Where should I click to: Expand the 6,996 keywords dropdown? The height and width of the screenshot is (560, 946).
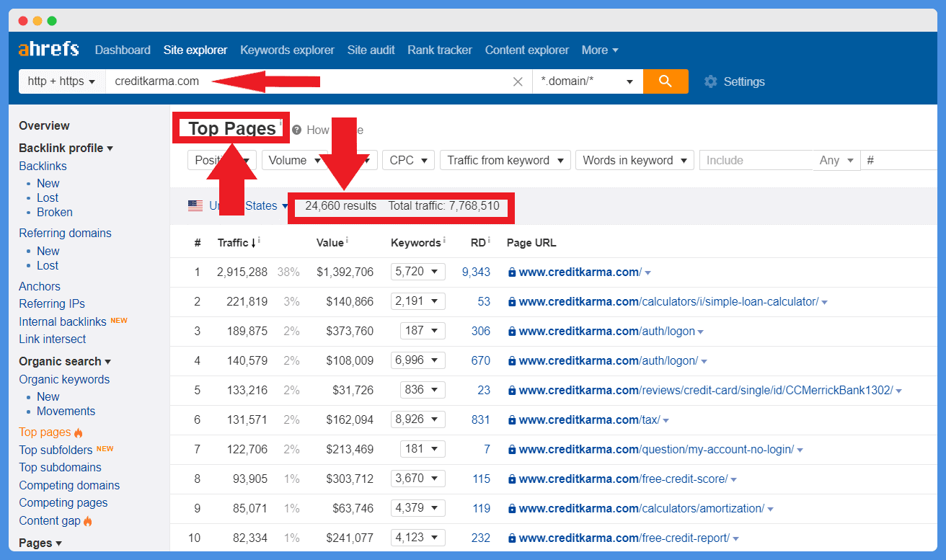point(418,360)
